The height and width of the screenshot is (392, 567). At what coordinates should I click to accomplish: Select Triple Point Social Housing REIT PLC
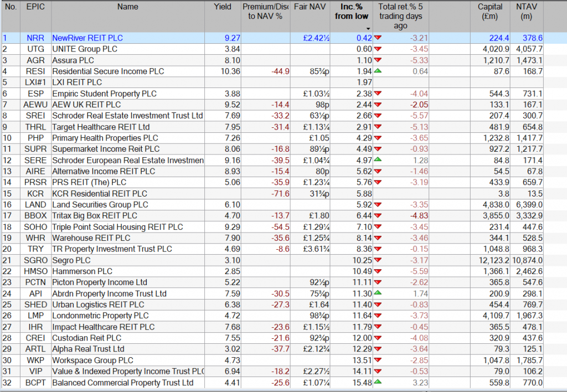[117, 227]
